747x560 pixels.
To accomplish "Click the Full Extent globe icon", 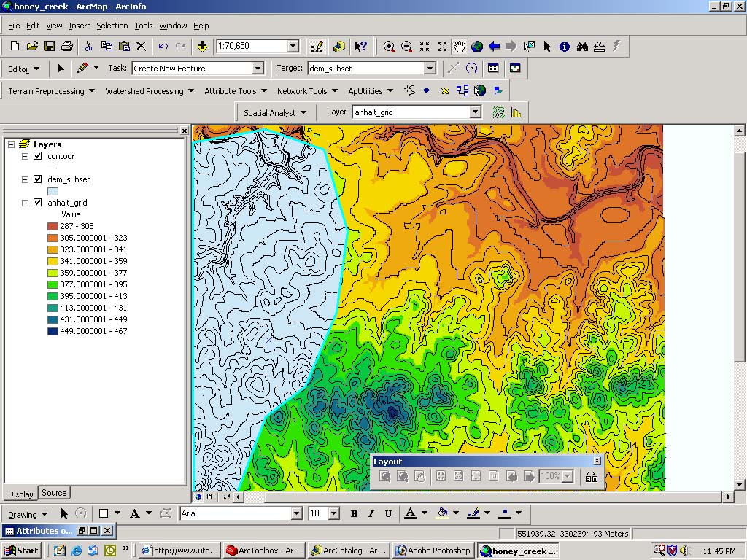I will point(477,47).
